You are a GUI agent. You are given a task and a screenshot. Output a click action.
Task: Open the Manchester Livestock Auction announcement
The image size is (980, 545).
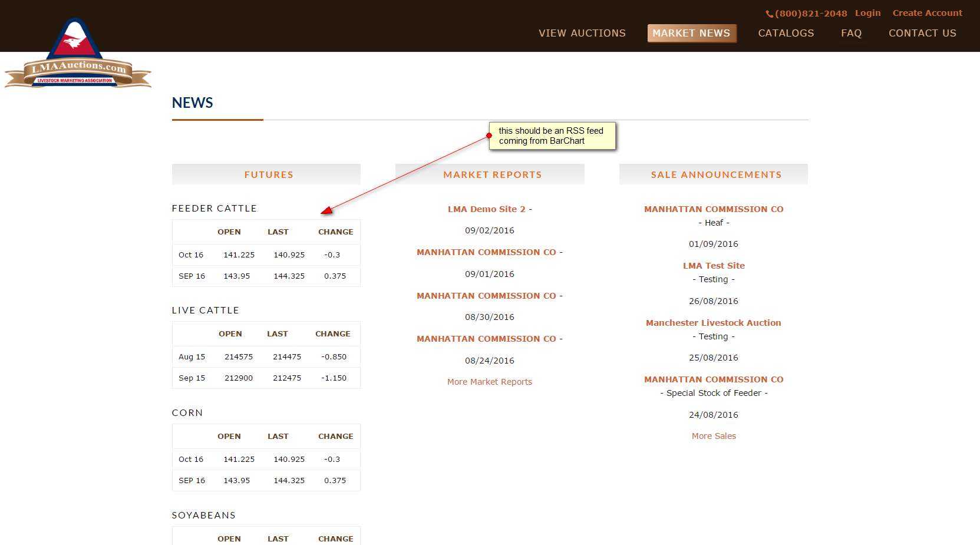point(713,323)
